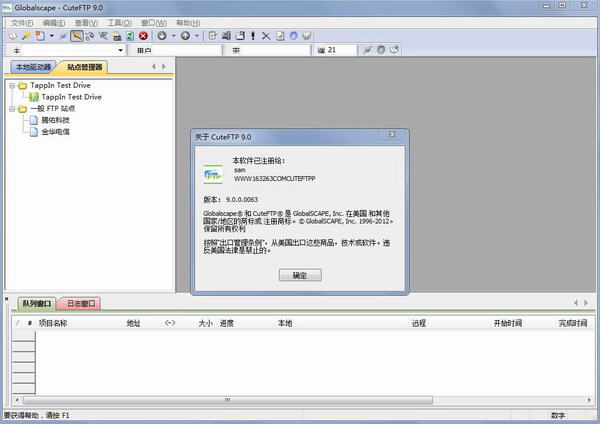Select the 腾佑科技 site
600x424 pixels.
(x=55, y=120)
